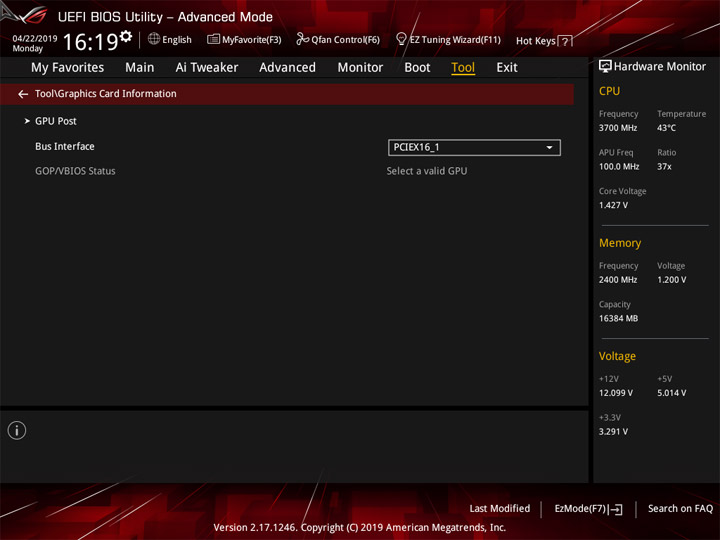Click the info icon in the help panel
Screen dimensions: 720x540
17,430
